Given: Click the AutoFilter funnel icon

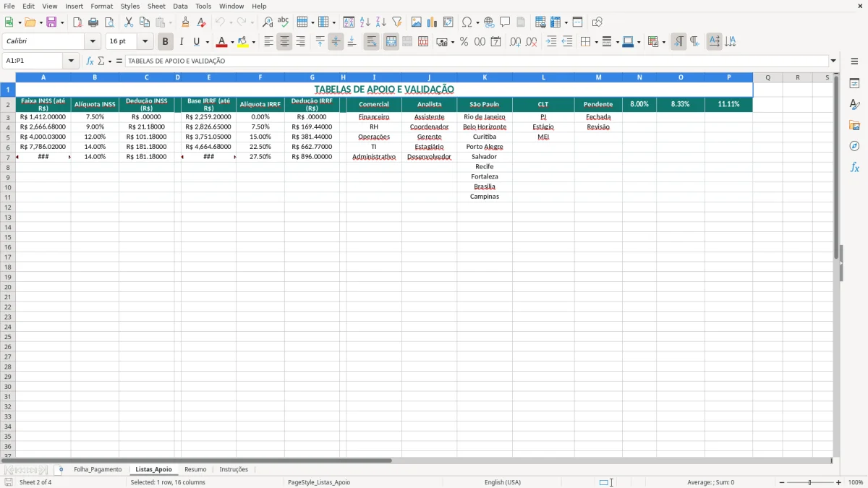Looking at the screenshot, I should 396,22.
